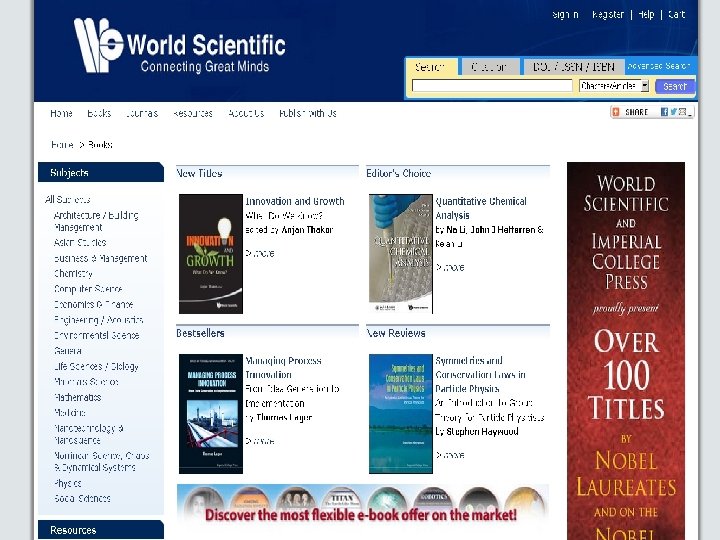Viewport: 720px width, 540px height.
Task: Select Business & Management subject
Action: 101,259
